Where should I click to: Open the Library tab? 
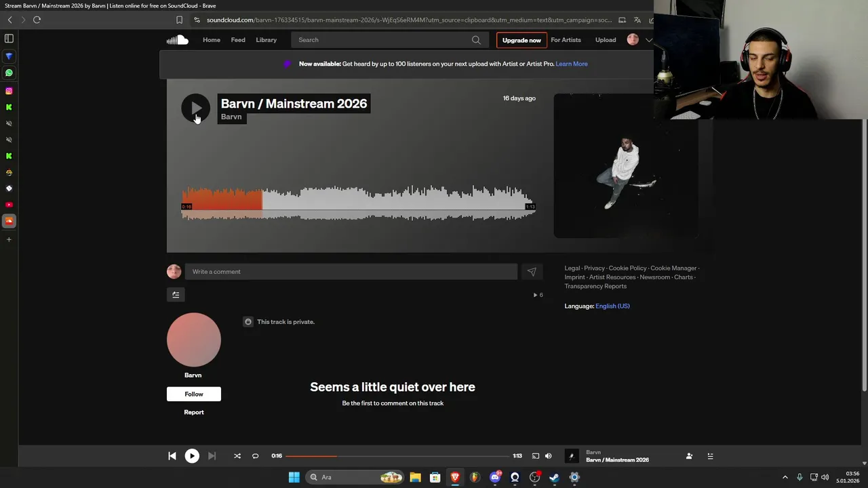point(266,40)
